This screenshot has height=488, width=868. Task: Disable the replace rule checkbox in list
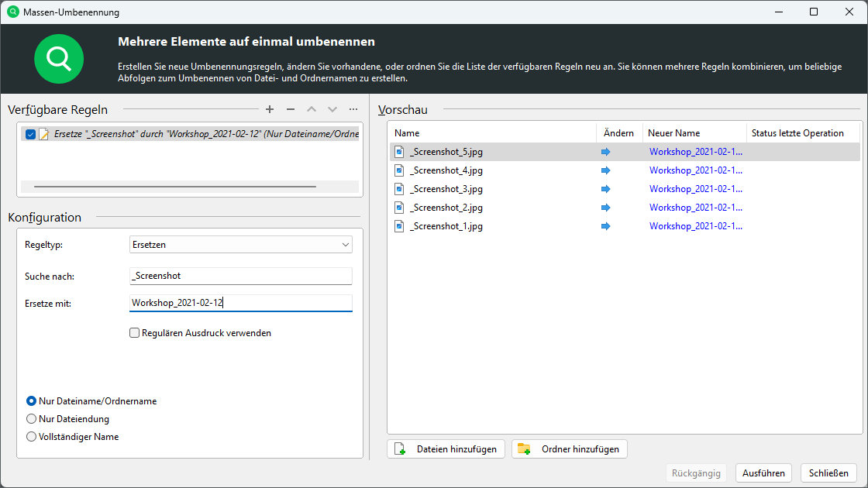pos(30,134)
